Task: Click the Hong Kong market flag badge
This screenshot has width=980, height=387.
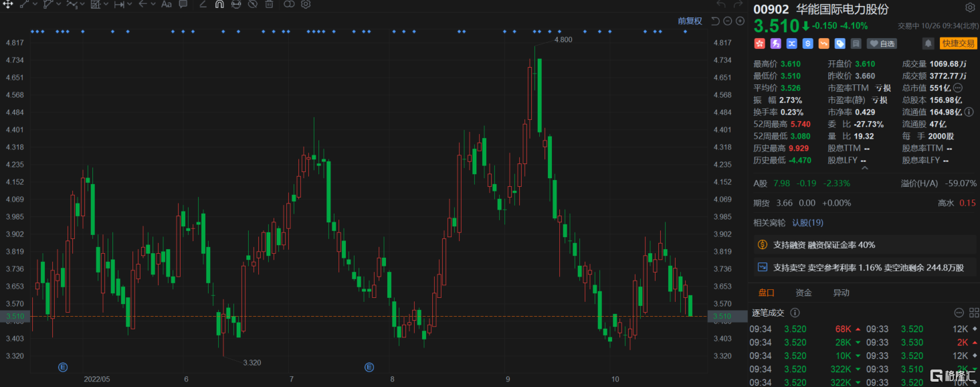Action: [x=759, y=44]
